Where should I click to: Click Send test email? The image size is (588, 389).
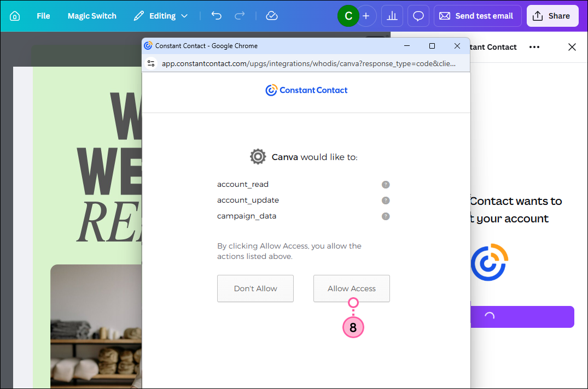[x=478, y=16]
